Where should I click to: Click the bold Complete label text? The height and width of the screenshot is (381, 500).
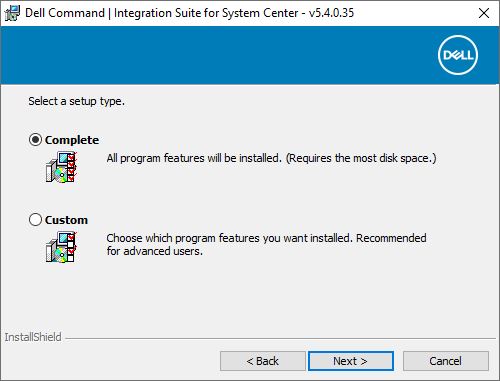[72, 140]
